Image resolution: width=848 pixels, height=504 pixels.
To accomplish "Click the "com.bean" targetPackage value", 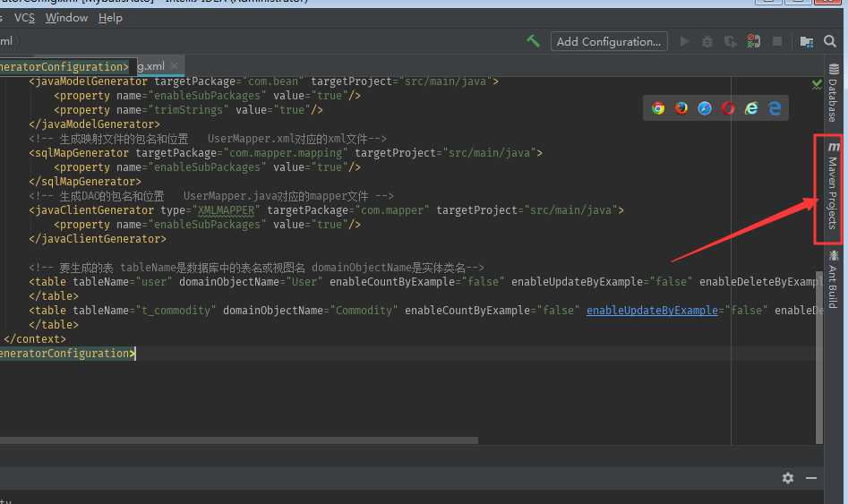I will (273, 81).
